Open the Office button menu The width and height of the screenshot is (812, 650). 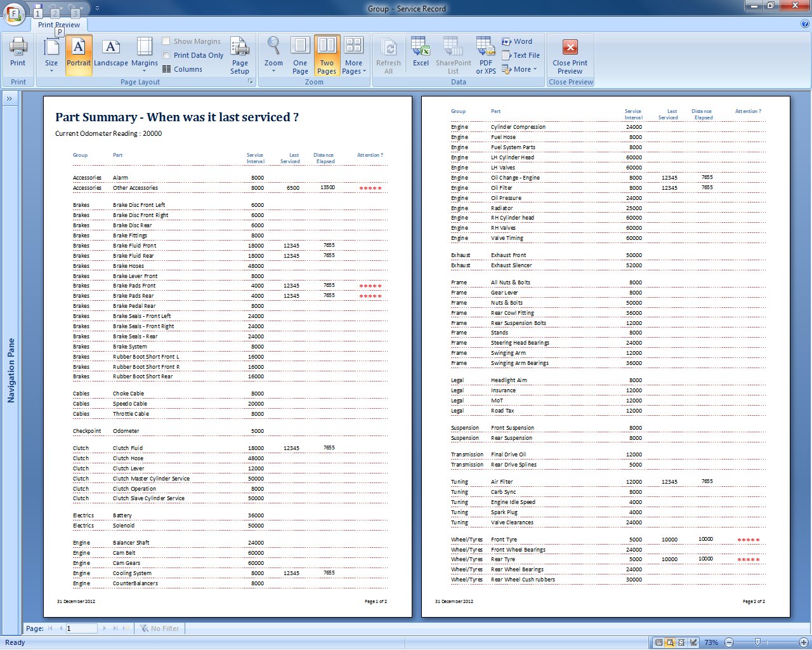14,13
